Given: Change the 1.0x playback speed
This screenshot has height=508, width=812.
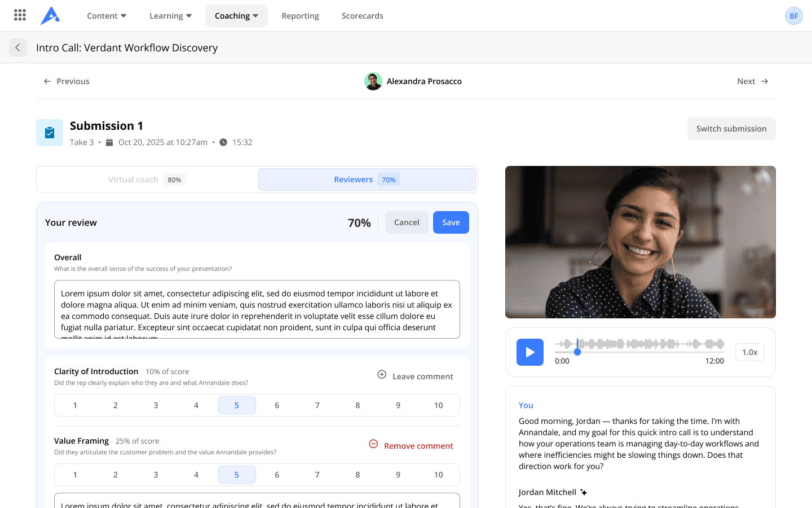Looking at the screenshot, I should pyautogui.click(x=749, y=352).
